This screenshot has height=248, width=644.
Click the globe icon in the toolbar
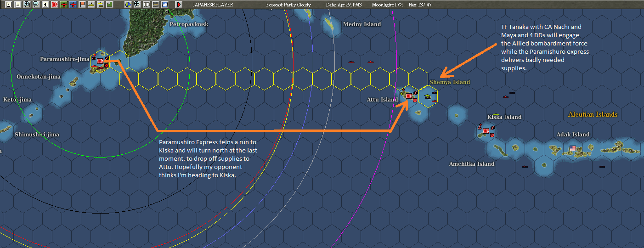[x=128, y=5]
